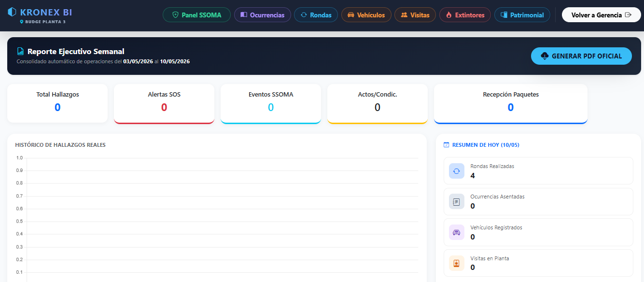The width and height of the screenshot is (644, 282).
Task: Click the blue refresh icon for Rondas Realizadas
Action: (x=457, y=171)
